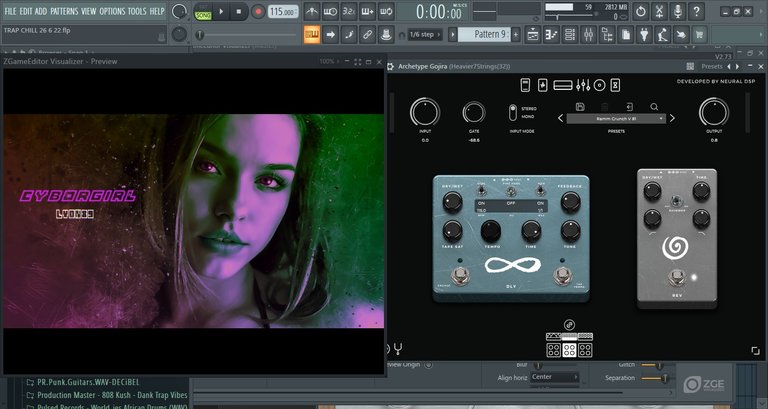
Task: Open the Piano roll view icon
Action: pyautogui.click(x=551, y=35)
